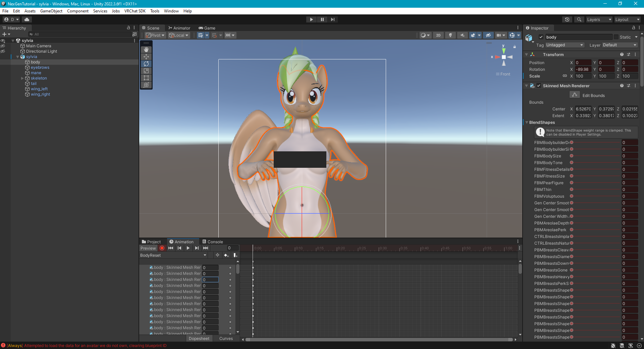This screenshot has width=644, height=349.
Task: Switch to the Game tab
Action: (x=207, y=28)
